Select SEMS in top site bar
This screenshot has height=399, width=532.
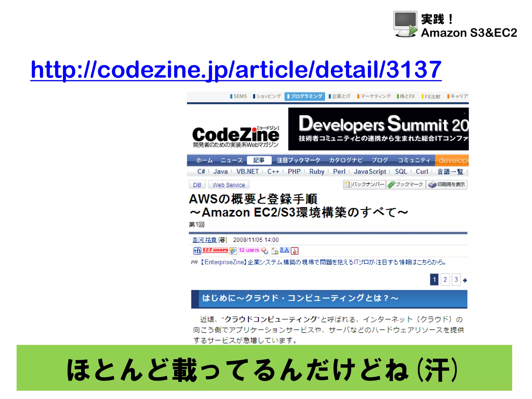(x=238, y=96)
